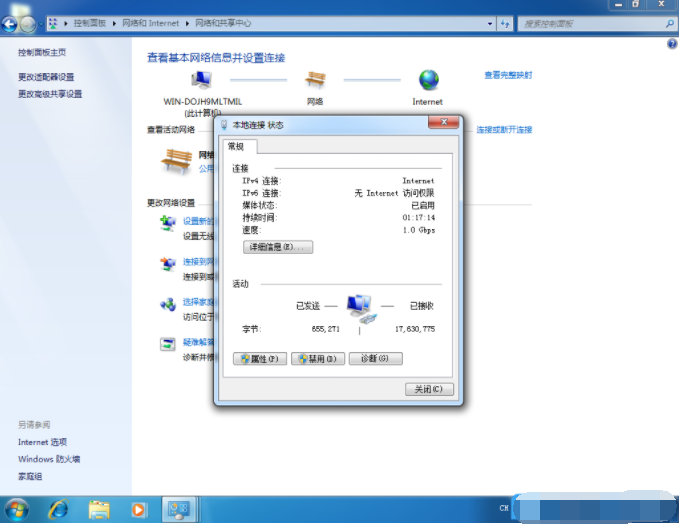Expand the arrow after 控制面板 breadcrumb
The image size is (680, 524).
[114, 23]
